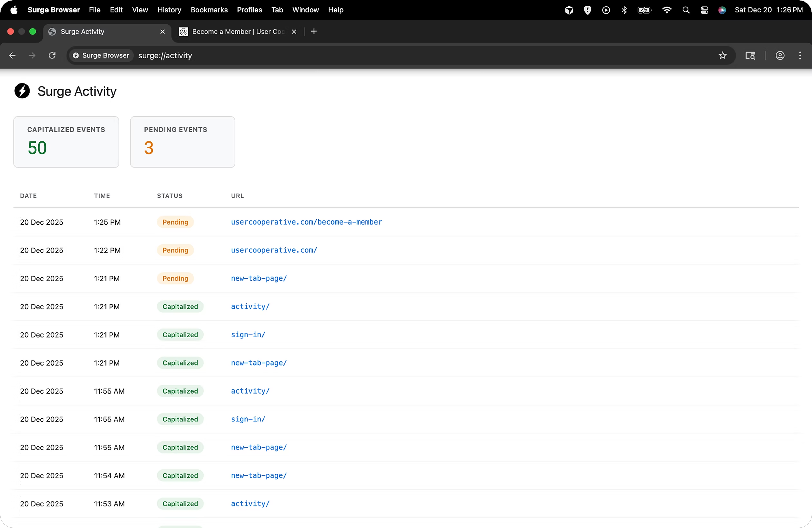Open the usercooperative.com/ link
812x528 pixels.
[x=274, y=250]
